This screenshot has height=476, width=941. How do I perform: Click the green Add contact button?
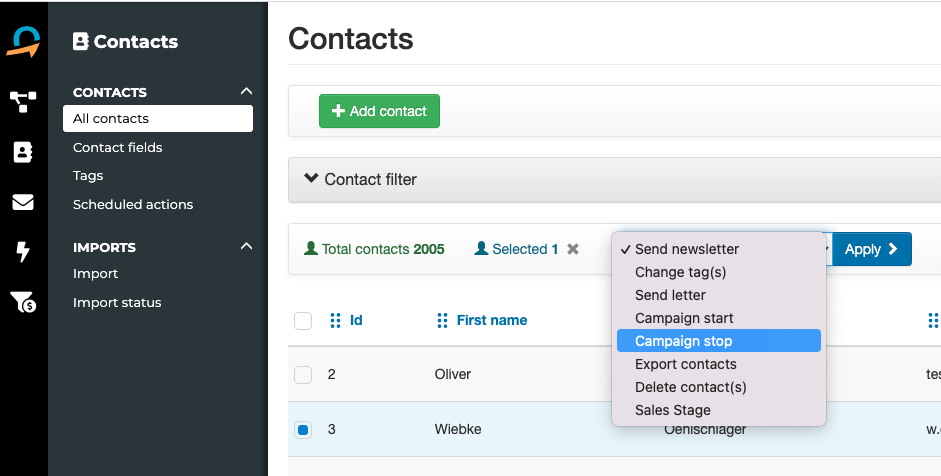pos(379,111)
